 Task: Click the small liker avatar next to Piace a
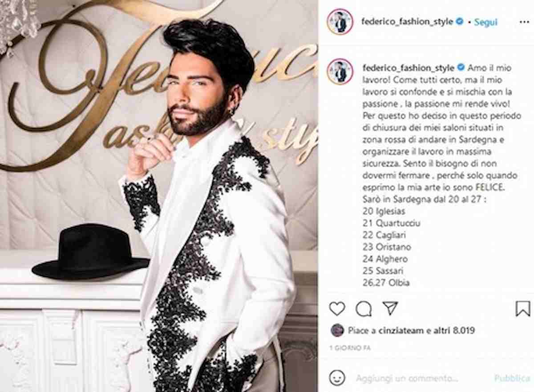point(337,331)
